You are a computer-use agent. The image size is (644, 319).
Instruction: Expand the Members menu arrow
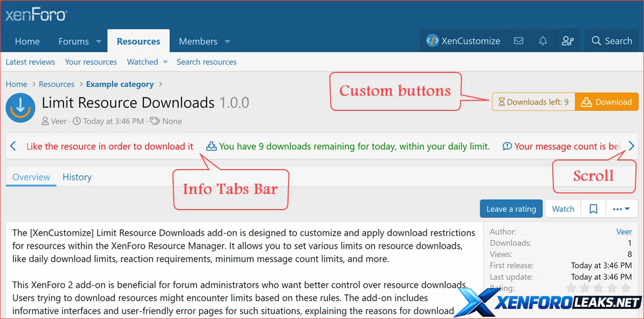point(228,41)
